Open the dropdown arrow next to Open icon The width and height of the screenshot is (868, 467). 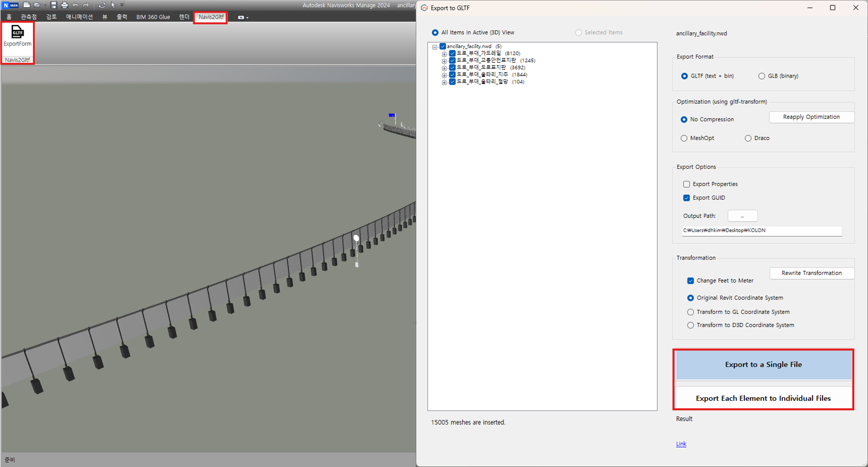(x=45, y=5)
